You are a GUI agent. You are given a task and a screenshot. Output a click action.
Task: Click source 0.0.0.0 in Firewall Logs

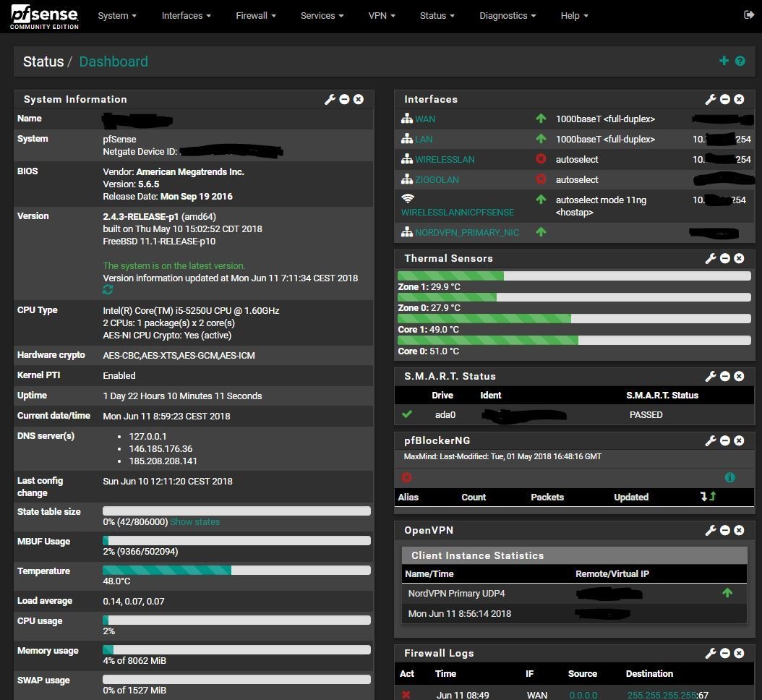[583, 695]
